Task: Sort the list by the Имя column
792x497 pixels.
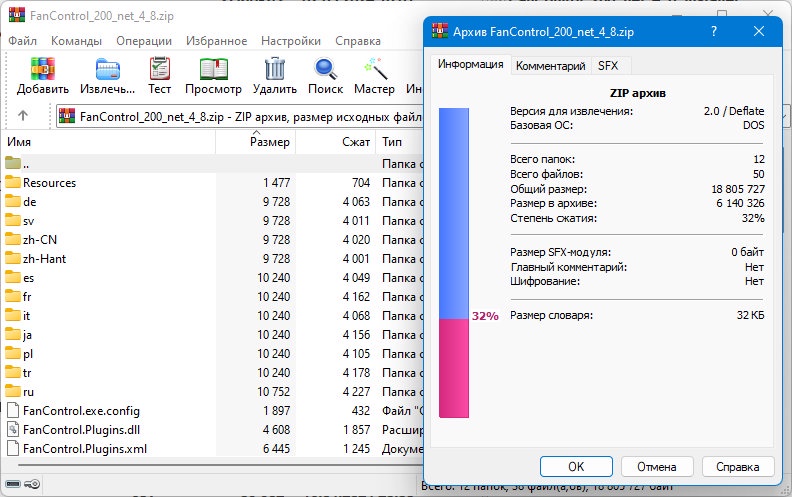Action: (x=109, y=142)
